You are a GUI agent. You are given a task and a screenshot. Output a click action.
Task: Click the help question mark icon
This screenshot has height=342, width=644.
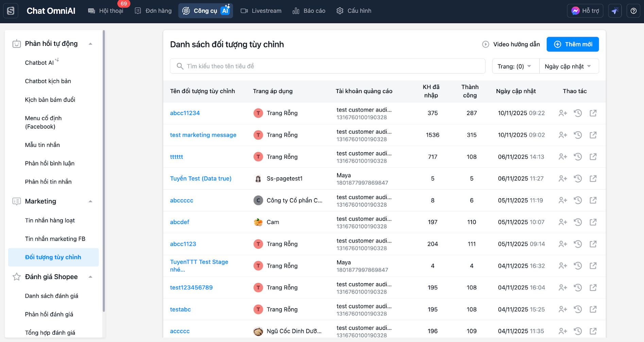tap(633, 11)
